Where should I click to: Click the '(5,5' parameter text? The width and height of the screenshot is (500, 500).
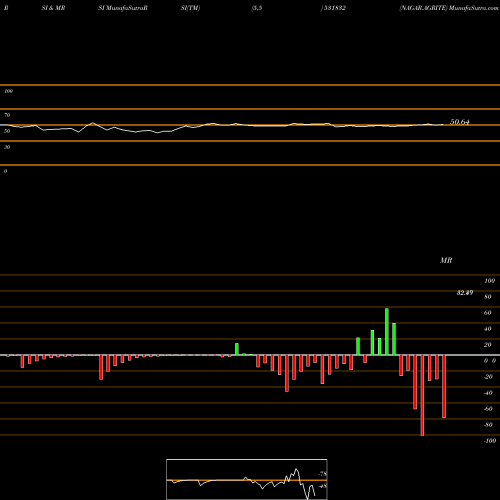coord(257,8)
